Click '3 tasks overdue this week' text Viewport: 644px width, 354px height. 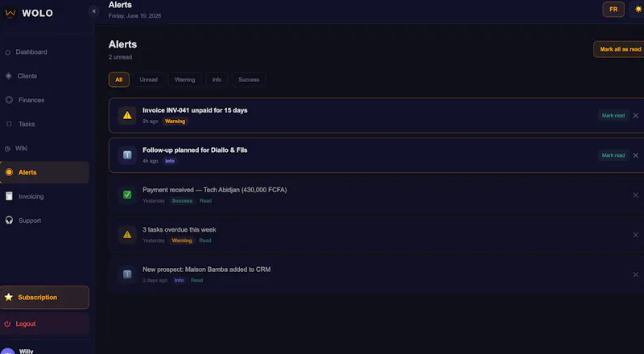179,229
